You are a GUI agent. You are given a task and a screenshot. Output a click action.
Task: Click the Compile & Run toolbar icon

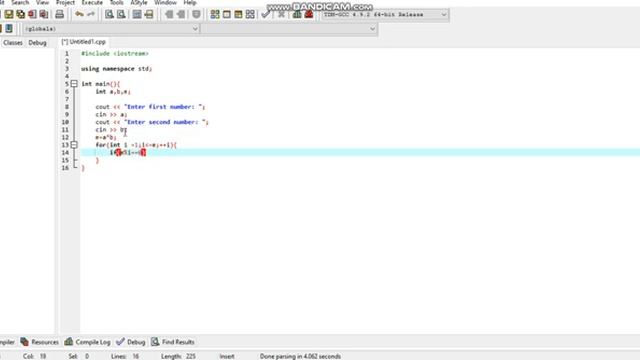238,15
